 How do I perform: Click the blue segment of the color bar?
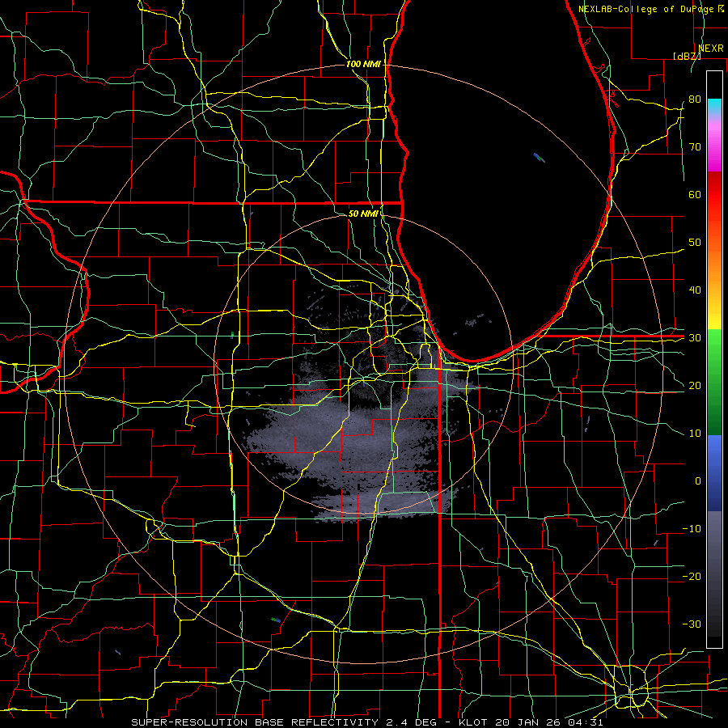point(714,472)
